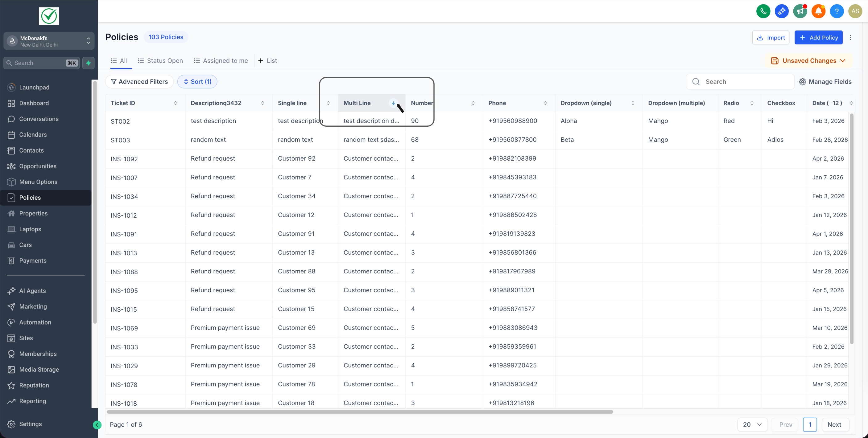Click the horizontal table scrollbar
The width and height of the screenshot is (868, 438).
click(x=360, y=412)
